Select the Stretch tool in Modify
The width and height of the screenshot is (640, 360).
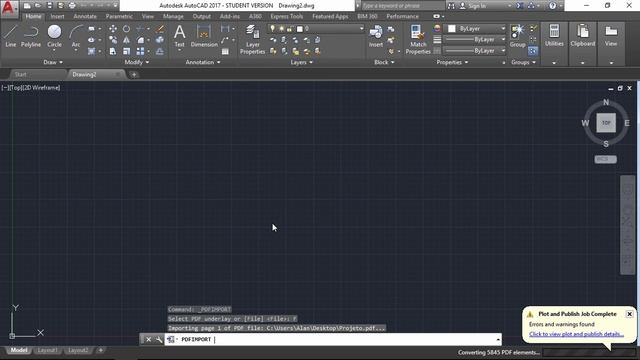(x=113, y=51)
